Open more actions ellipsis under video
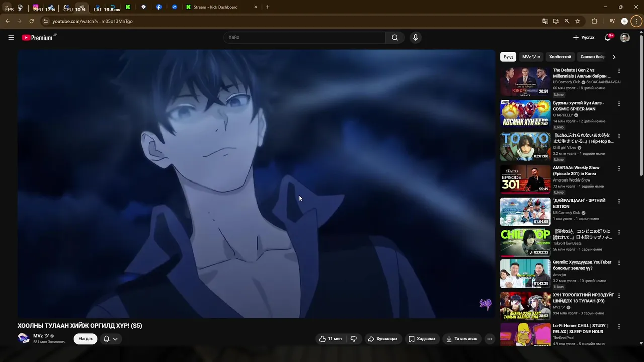Viewport: 644px width, 362px height. pyautogui.click(x=489, y=339)
